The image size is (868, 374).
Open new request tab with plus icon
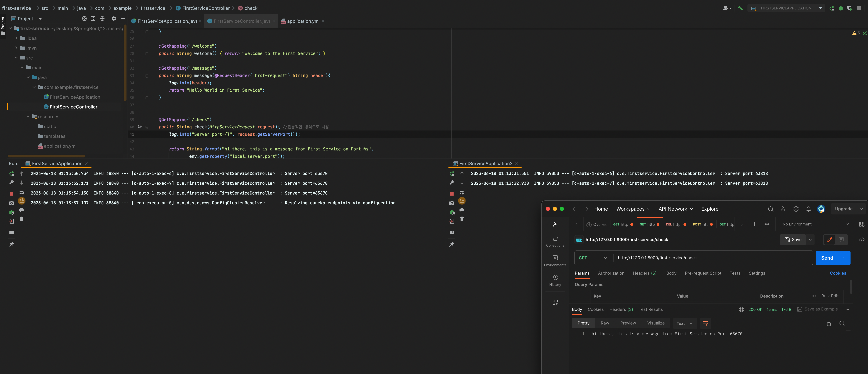(x=754, y=224)
